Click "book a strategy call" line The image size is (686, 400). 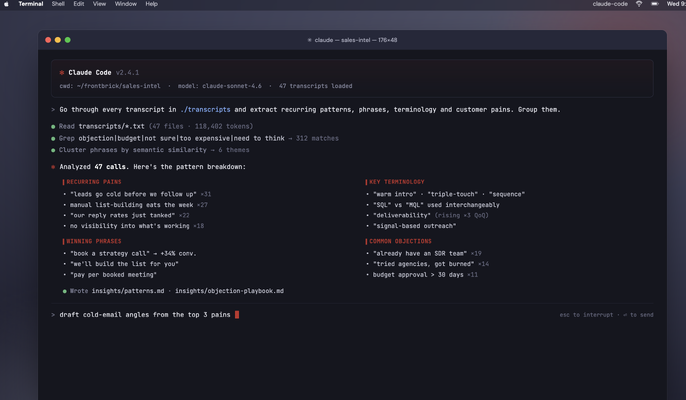coord(130,253)
